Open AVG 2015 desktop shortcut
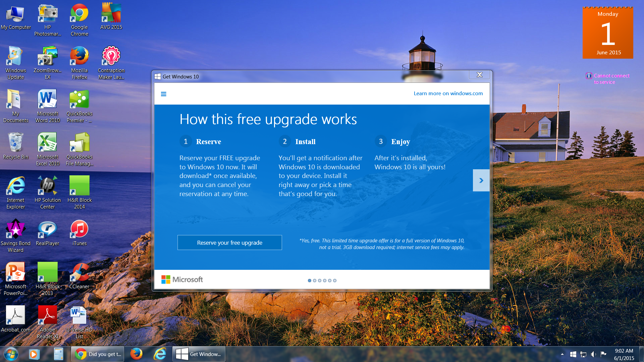Image resolution: width=644 pixels, height=362 pixels. tap(111, 17)
